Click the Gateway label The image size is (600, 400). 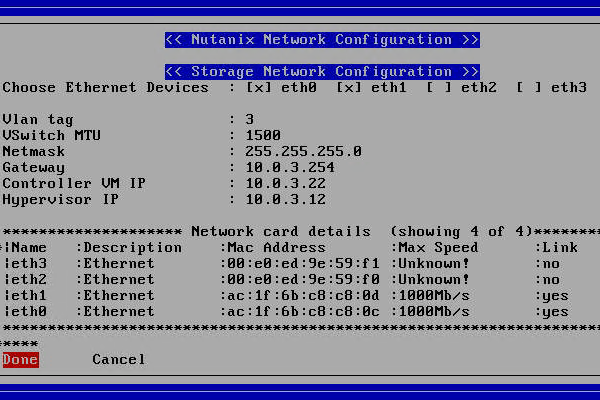coord(33,168)
